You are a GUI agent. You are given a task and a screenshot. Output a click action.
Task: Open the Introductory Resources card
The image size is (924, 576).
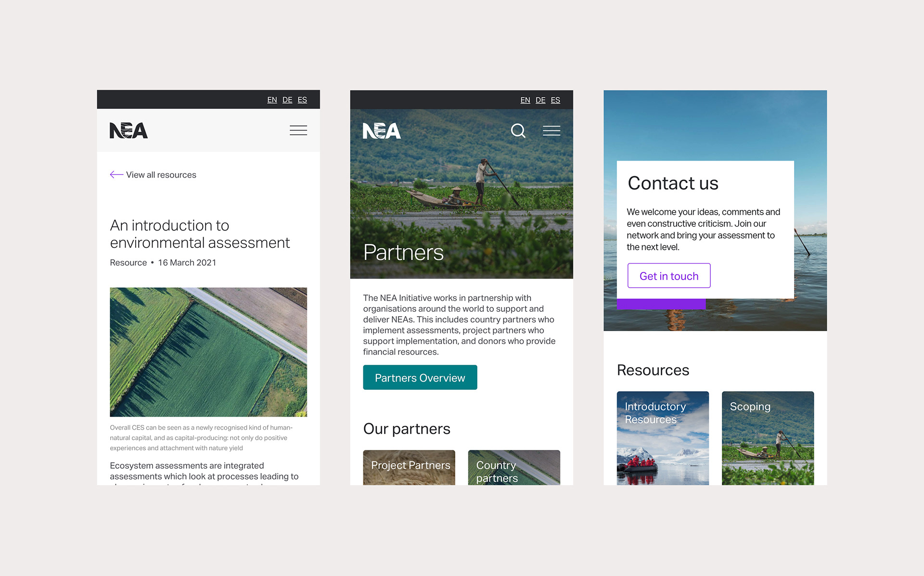tap(663, 438)
